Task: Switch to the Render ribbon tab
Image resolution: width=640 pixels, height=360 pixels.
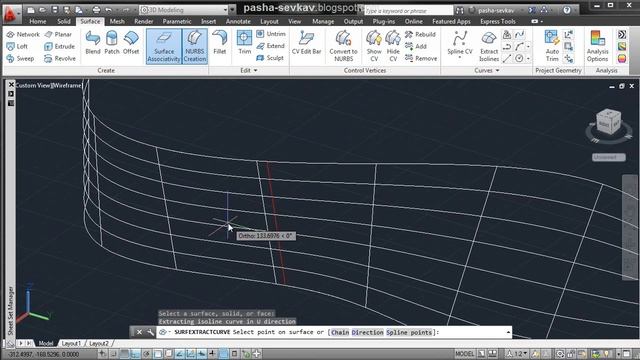Action: (144, 21)
